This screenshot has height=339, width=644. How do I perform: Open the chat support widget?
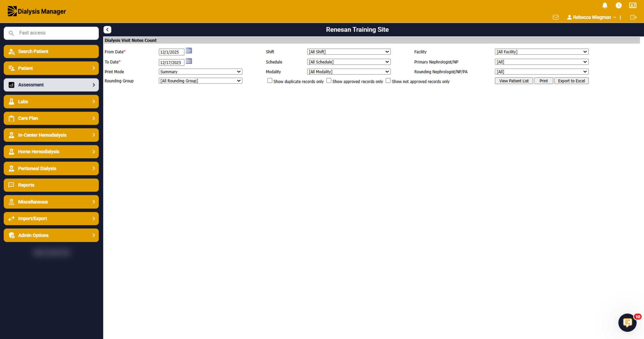point(627,322)
